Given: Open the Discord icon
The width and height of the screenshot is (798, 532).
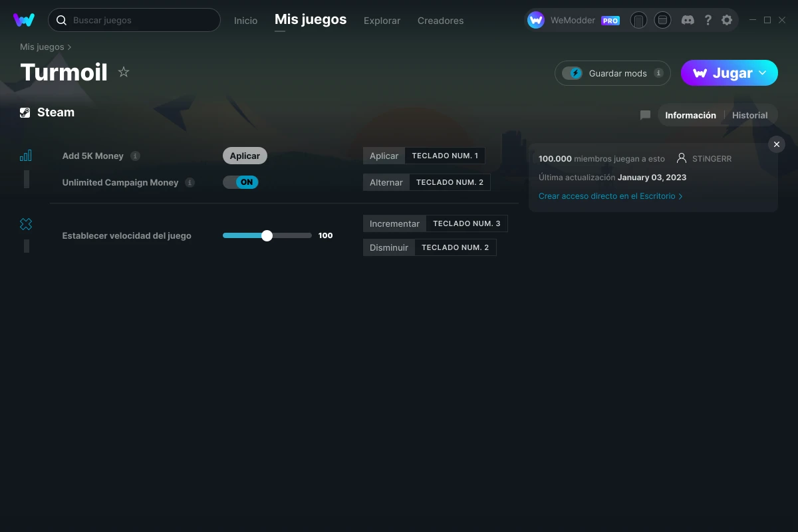Looking at the screenshot, I should tap(688, 21).
